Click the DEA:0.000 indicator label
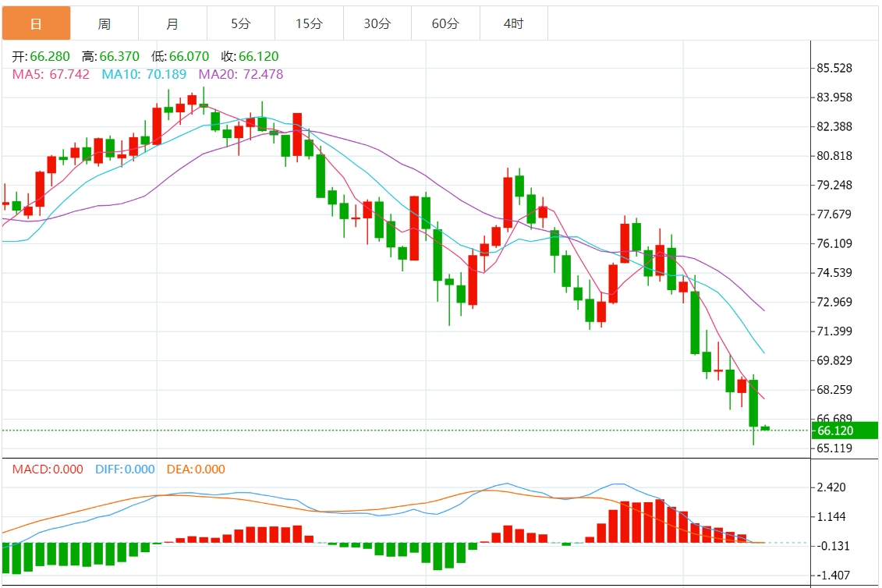The height and width of the screenshot is (588, 882). click(196, 469)
